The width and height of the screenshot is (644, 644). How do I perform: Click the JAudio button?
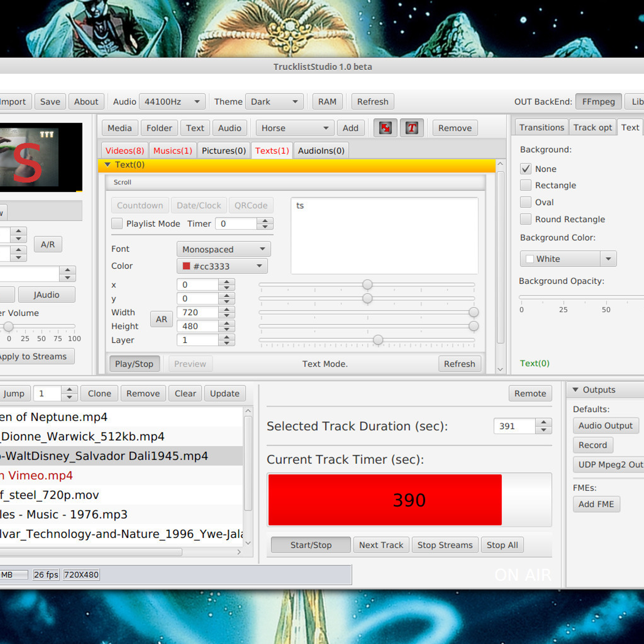click(x=47, y=295)
